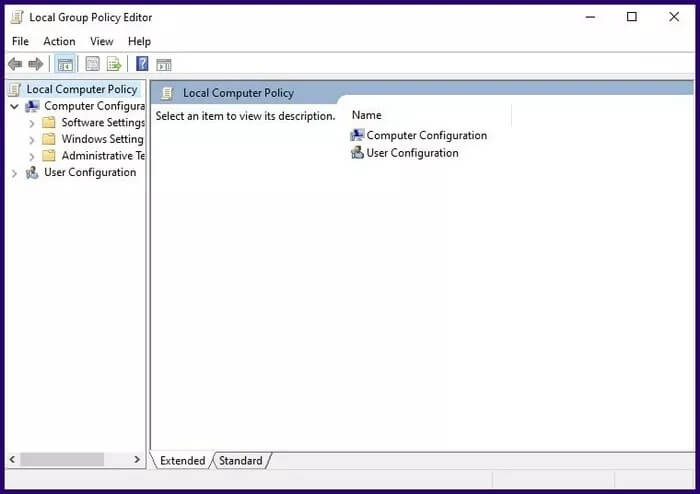The height and width of the screenshot is (494, 700).
Task: Select Administrative Templates in the tree
Action: point(104,155)
